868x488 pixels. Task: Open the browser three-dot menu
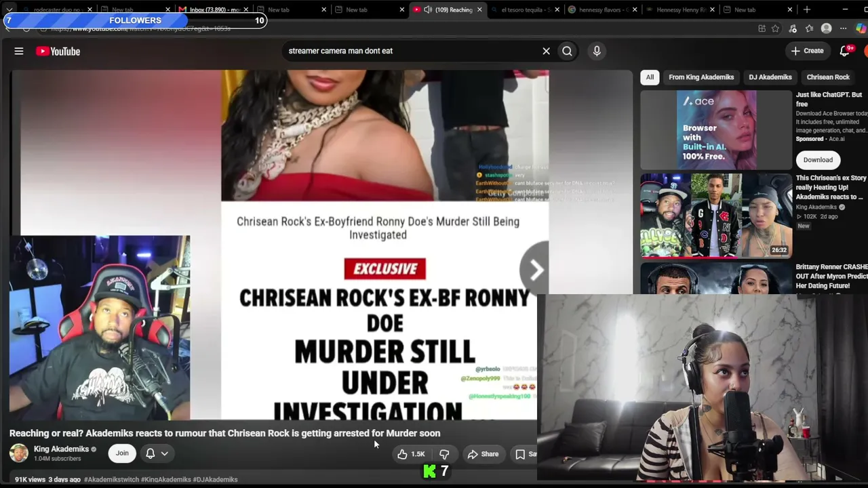click(844, 28)
